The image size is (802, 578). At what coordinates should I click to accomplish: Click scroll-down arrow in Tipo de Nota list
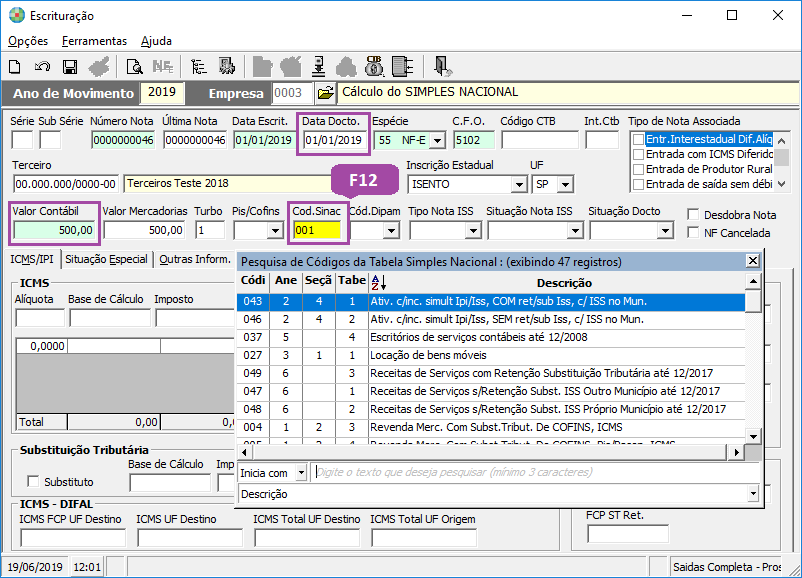(781, 184)
